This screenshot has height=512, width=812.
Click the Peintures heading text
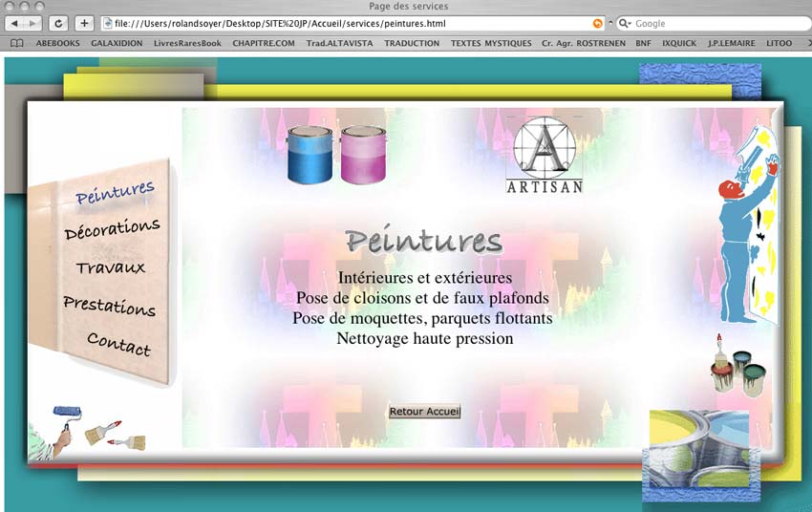click(424, 242)
